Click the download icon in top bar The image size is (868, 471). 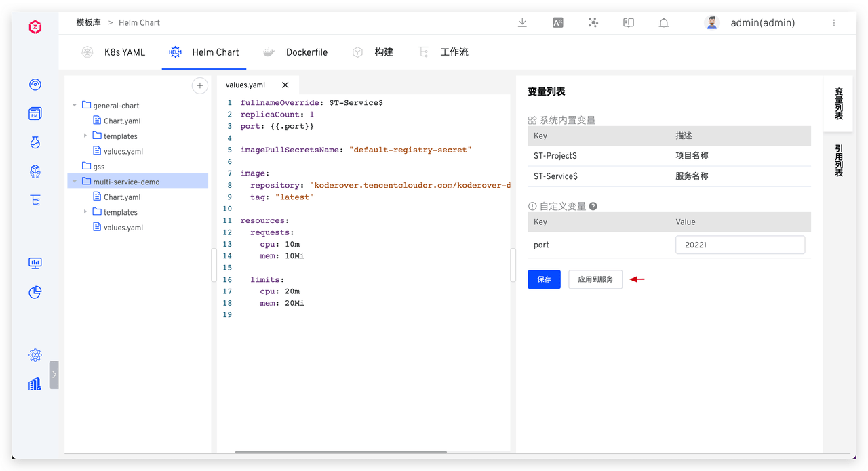click(522, 23)
